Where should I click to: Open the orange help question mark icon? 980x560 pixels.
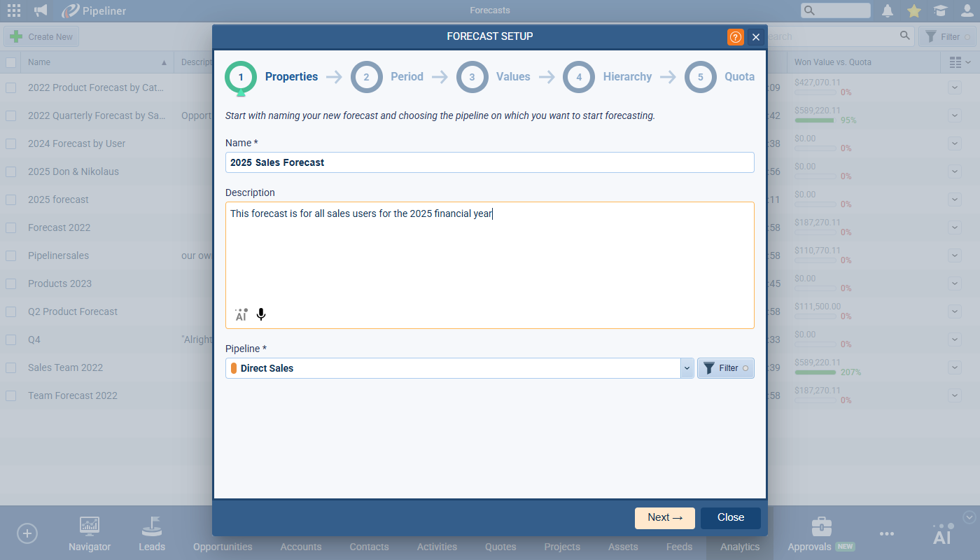(735, 37)
